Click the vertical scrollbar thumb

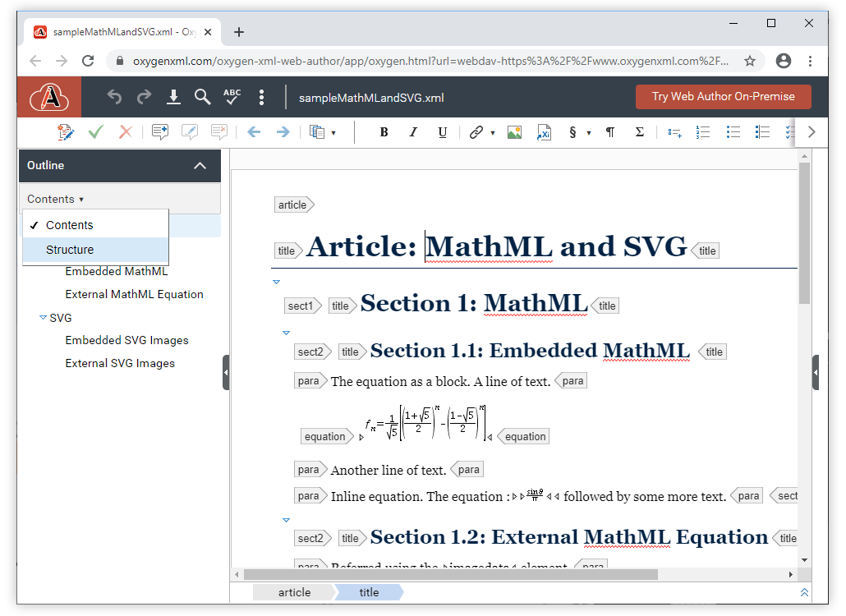(x=804, y=233)
